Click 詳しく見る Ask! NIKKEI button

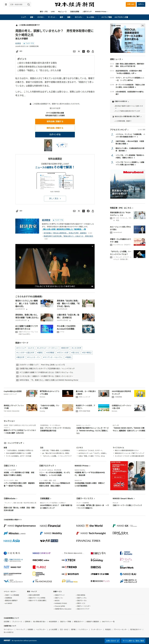click(55, 198)
